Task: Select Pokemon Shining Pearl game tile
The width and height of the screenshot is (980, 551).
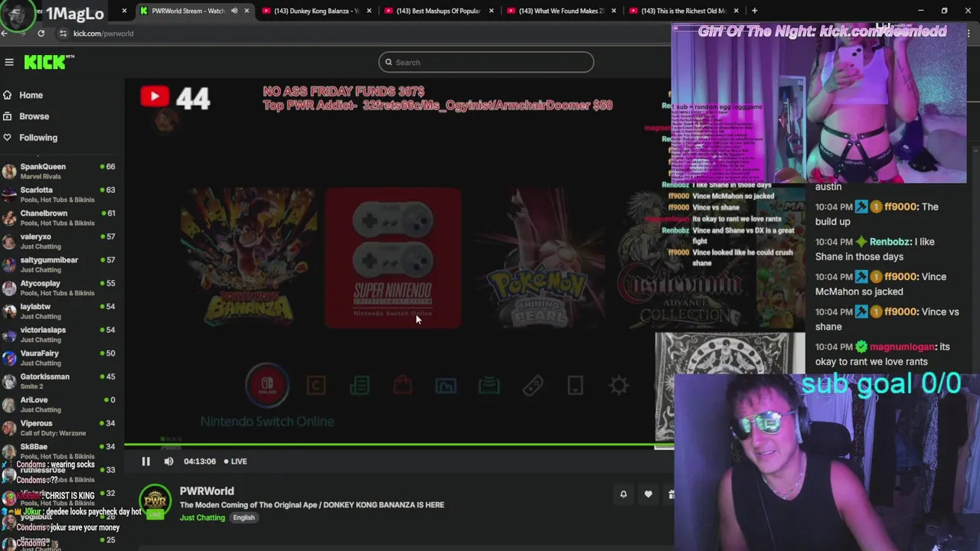Action: tap(539, 257)
